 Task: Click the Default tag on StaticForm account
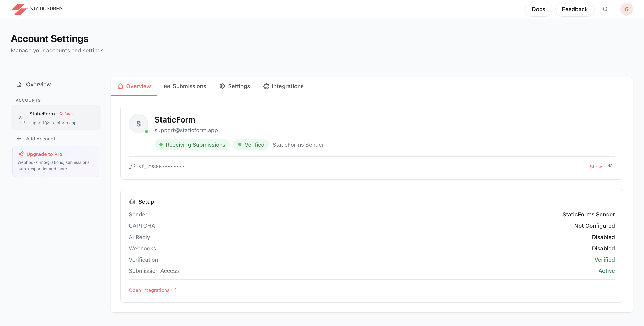66,114
